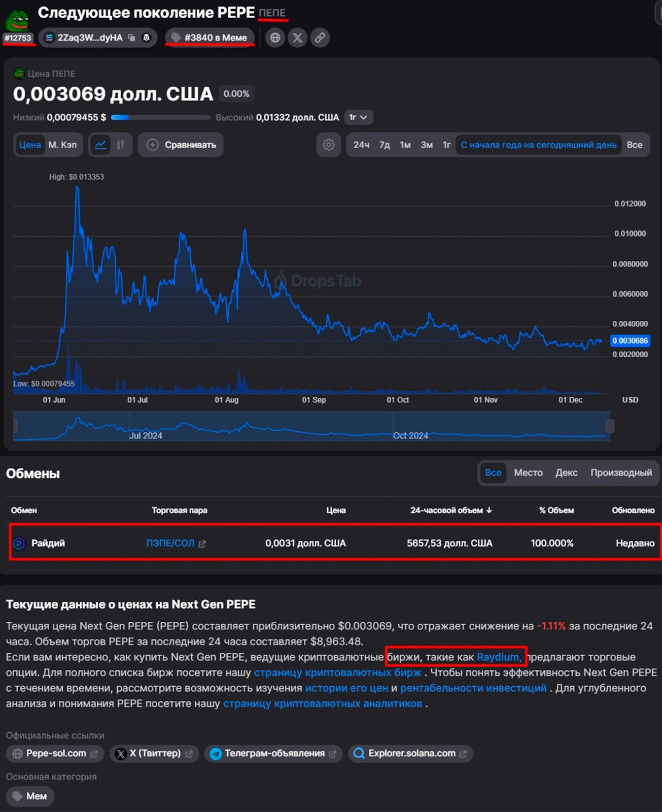Open the website globe icon
662x812 pixels.
(x=275, y=38)
